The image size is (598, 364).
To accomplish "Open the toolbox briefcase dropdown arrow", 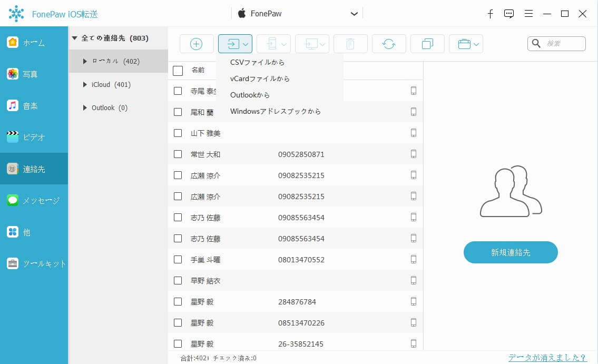I will point(476,44).
